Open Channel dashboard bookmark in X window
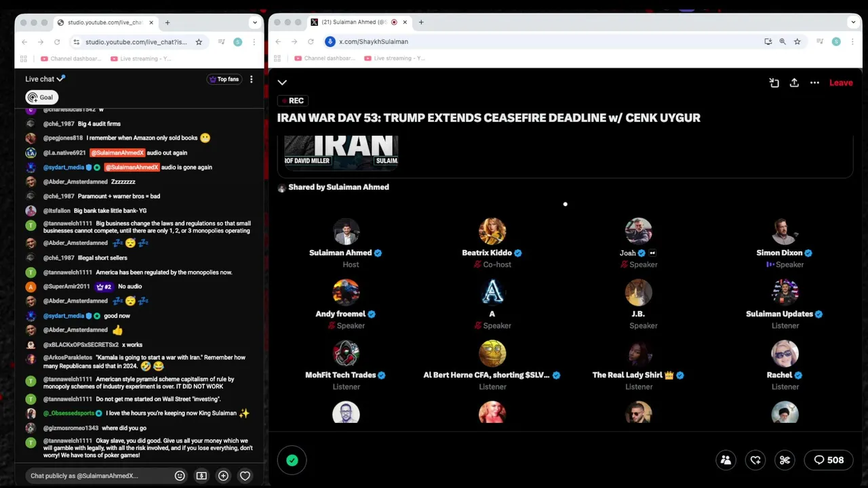Image resolution: width=868 pixels, height=488 pixels. click(x=324, y=58)
